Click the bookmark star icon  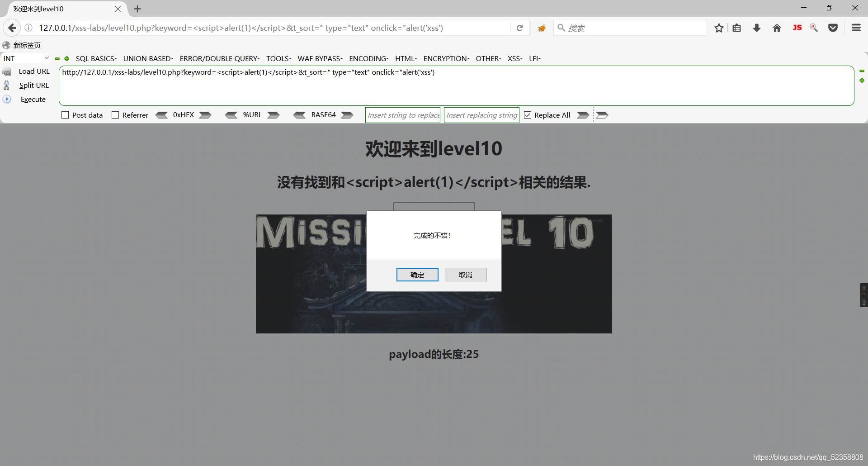[719, 28]
